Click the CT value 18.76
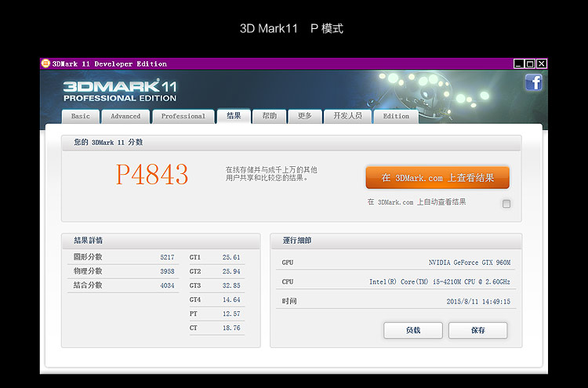This screenshot has height=388, width=588. [231, 328]
